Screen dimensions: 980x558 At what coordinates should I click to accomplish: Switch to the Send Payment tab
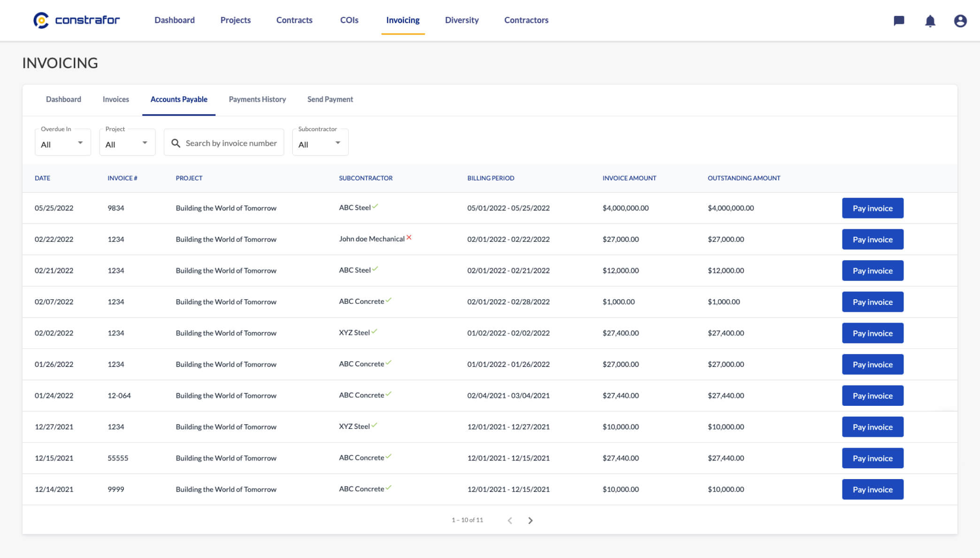(x=330, y=100)
